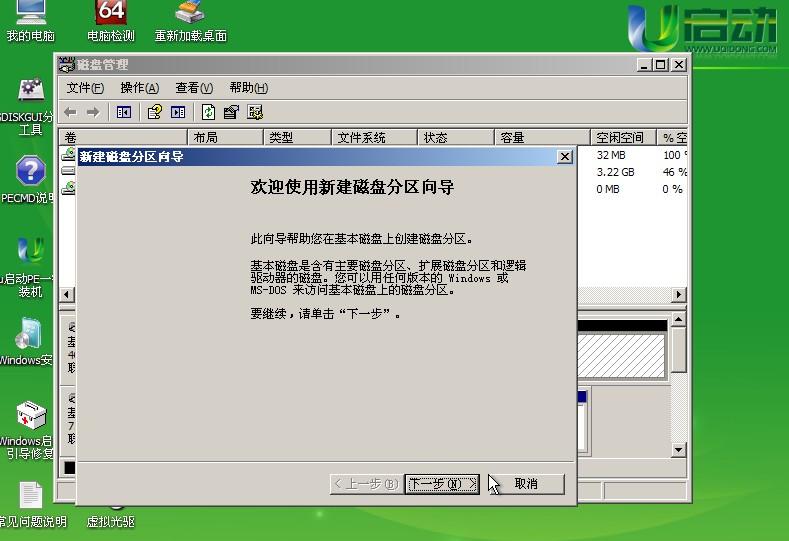Screen dimensions: 789x541
Task: Sort by the 类型 column header
Action: point(297,137)
